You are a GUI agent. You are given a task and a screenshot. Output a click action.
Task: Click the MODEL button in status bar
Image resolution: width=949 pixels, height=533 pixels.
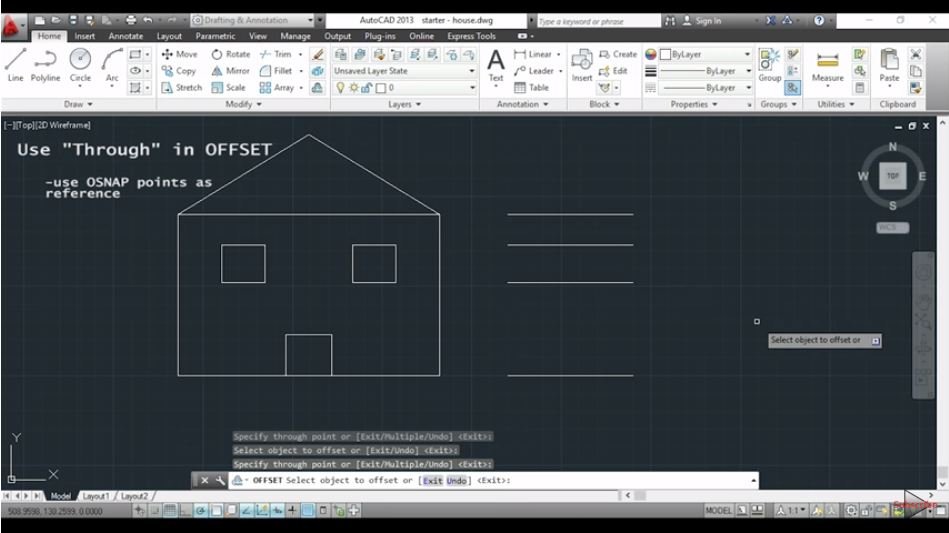tap(718, 511)
